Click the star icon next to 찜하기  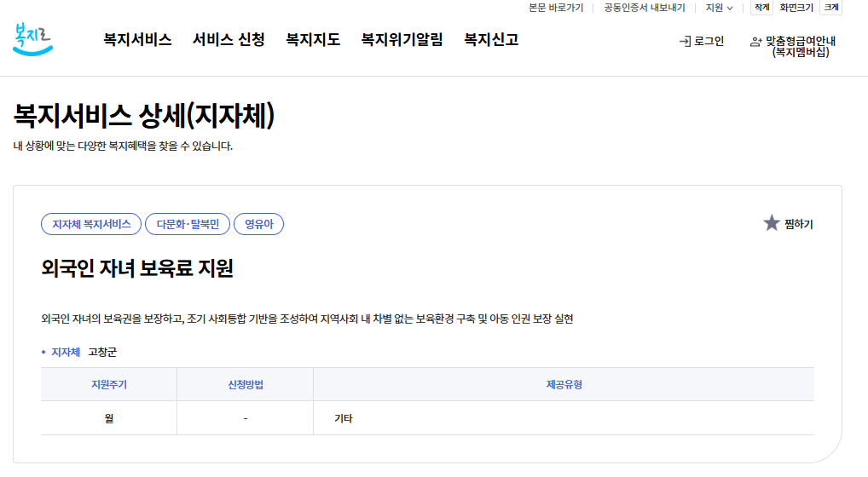pos(771,223)
